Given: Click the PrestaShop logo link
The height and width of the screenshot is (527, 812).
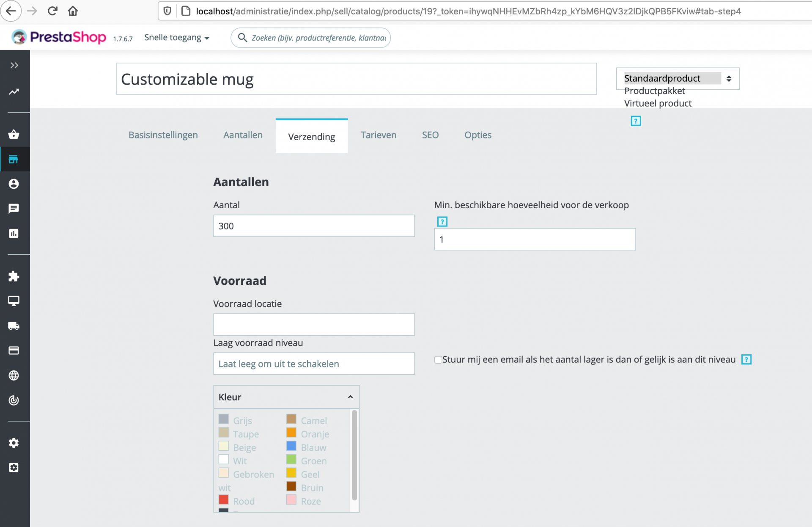Looking at the screenshot, I should [x=59, y=37].
